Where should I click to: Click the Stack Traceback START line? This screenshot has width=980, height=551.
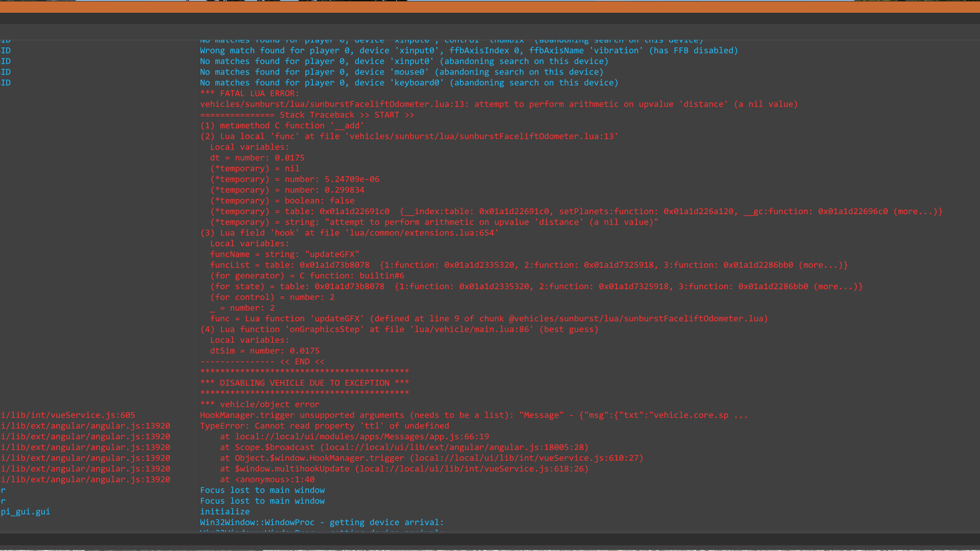[307, 115]
